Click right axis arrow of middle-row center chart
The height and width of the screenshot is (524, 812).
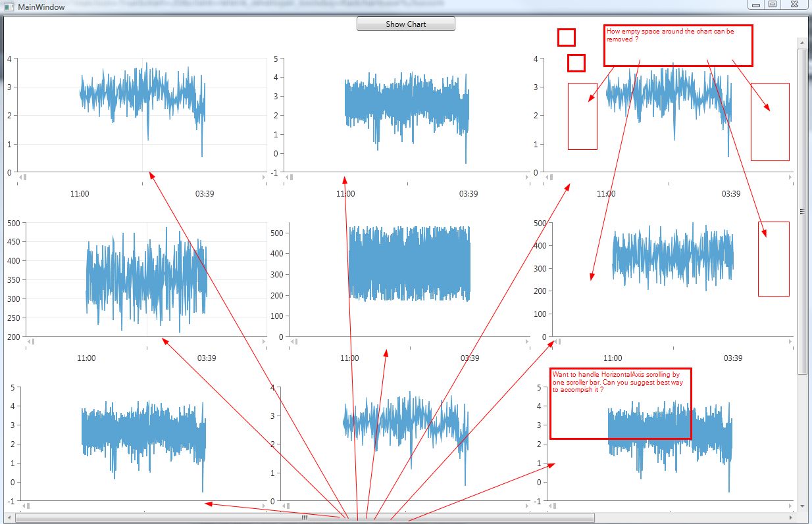(x=526, y=341)
